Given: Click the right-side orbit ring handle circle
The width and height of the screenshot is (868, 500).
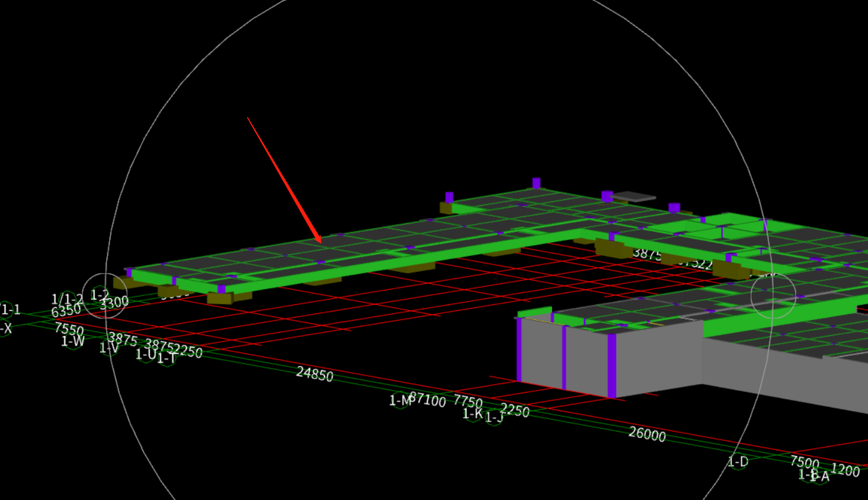Looking at the screenshot, I should [774, 296].
